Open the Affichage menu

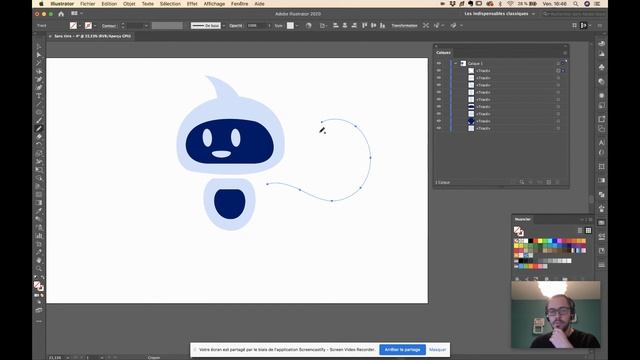click(x=214, y=4)
